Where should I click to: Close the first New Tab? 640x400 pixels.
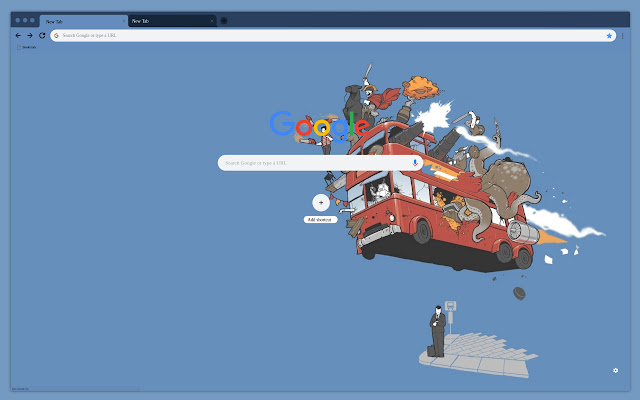pos(124,21)
